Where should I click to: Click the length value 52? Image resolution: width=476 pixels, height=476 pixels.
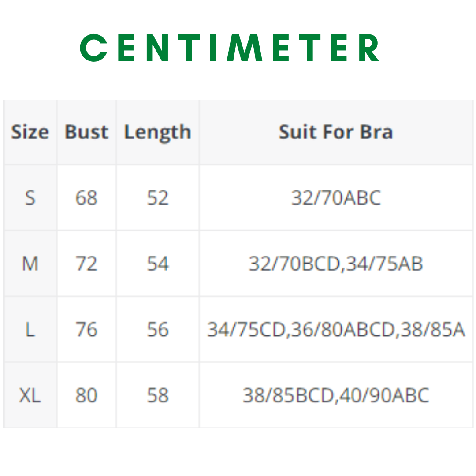tap(158, 198)
